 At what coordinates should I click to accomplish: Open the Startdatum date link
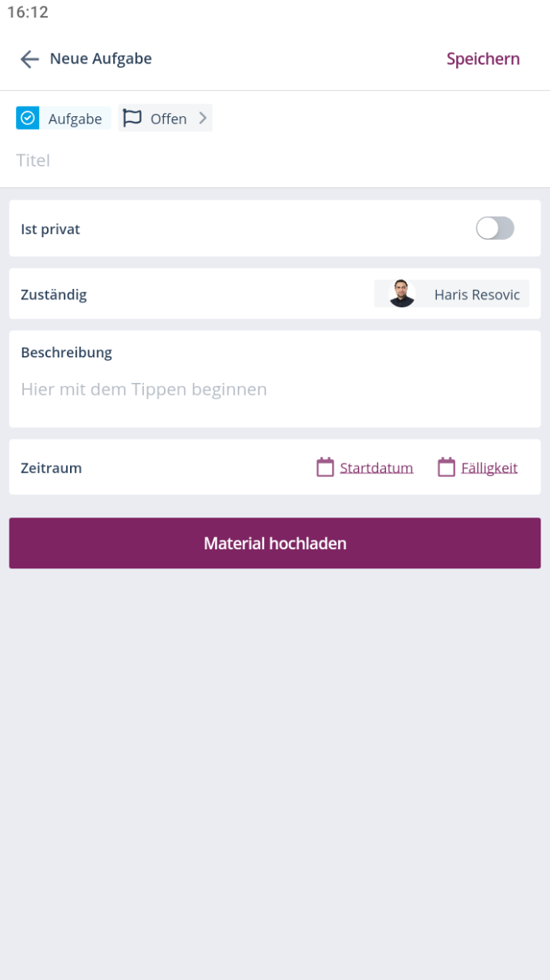(376, 468)
